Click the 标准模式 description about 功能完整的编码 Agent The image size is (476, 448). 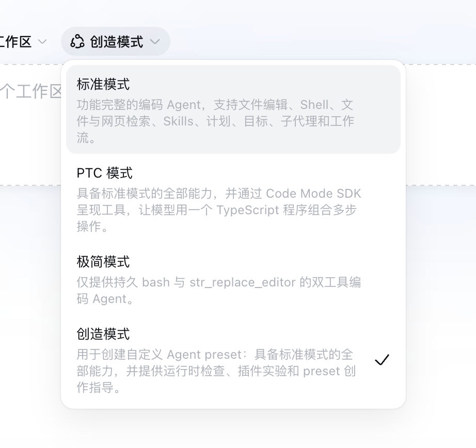coord(215,121)
